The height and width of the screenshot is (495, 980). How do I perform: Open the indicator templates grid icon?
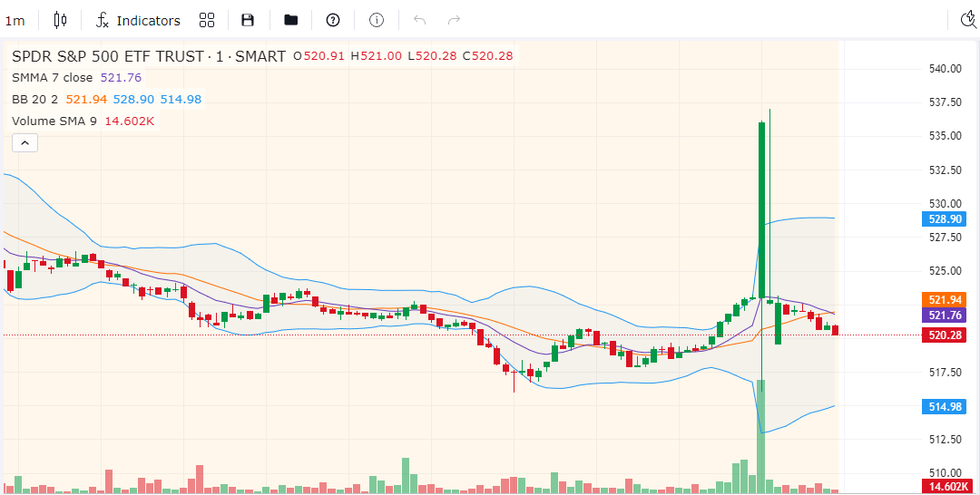(207, 21)
